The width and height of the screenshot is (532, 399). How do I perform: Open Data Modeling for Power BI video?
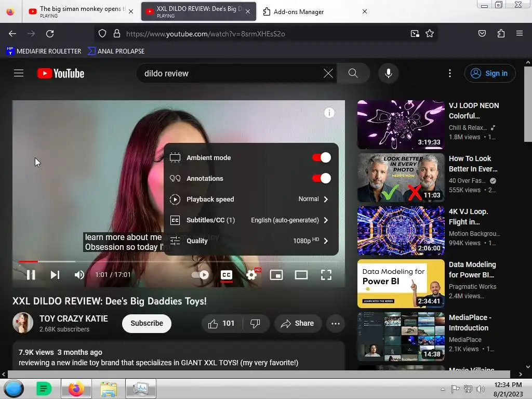coord(401,283)
